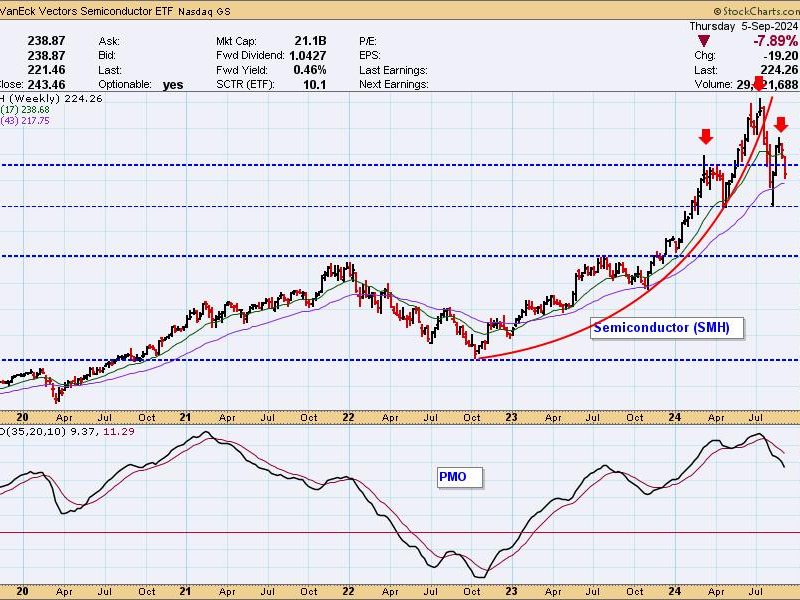The image size is (800, 600).
Task: Click the -7.89% percent change value
Action: pyautogui.click(x=774, y=41)
